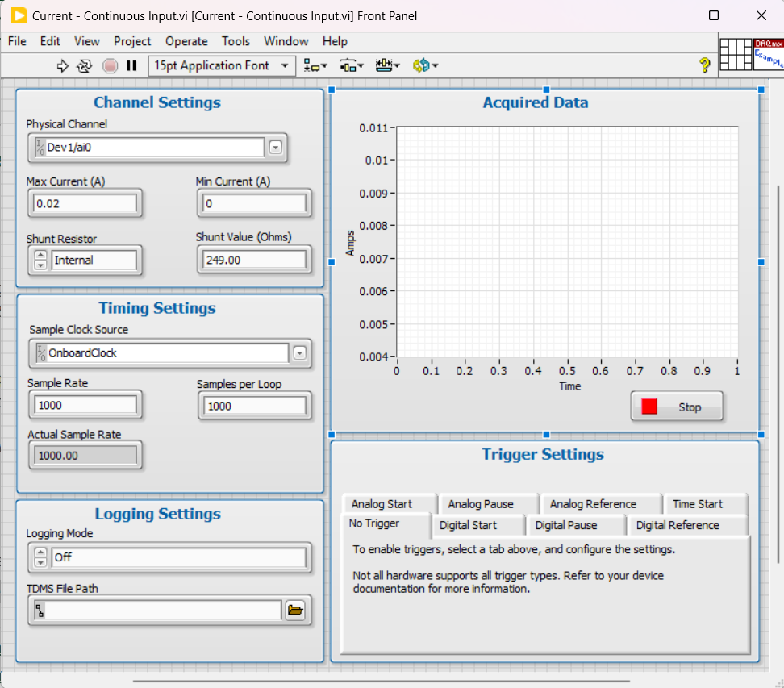Click the LabVIEW logo in title bar
The width and height of the screenshot is (784, 688).
(x=19, y=15)
